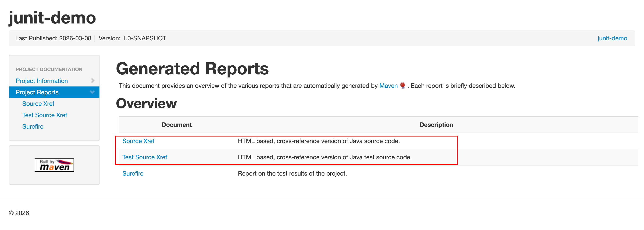Click the Overview heading

tap(146, 103)
